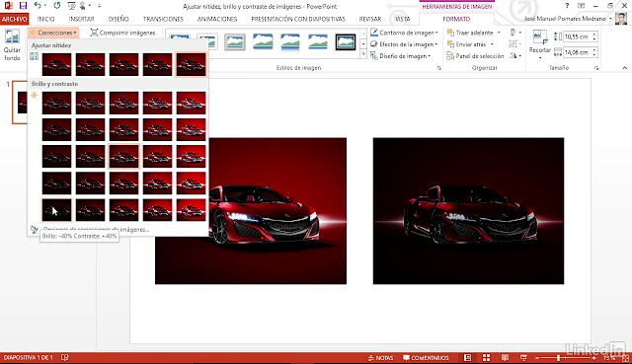632x364 pixels.
Task: Open Contorno de imagen dropdown
Action: coord(404,33)
